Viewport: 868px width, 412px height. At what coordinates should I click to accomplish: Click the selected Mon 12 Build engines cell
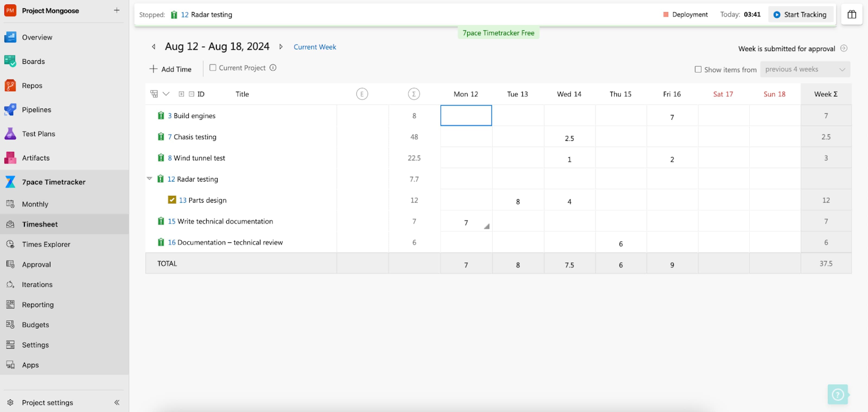click(466, 115)
